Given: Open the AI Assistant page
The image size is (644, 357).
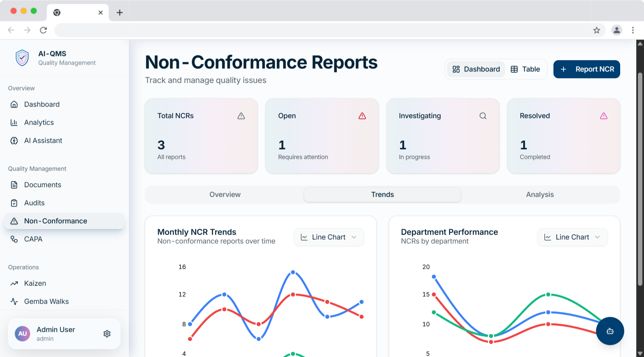Looking at the screenshot, I should [64, 140].
